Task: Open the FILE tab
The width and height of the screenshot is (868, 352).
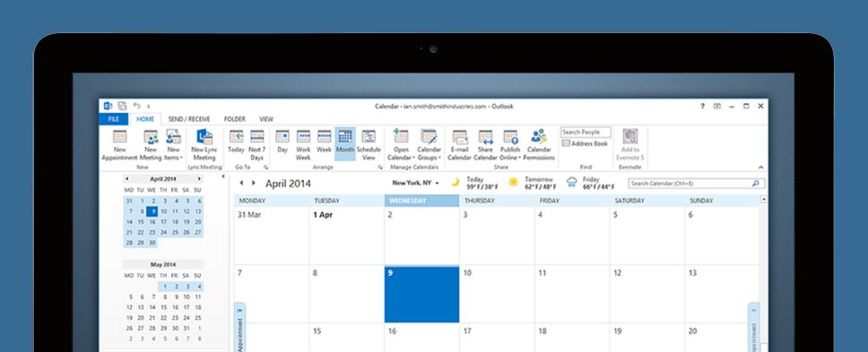Action: pos(114,119)
